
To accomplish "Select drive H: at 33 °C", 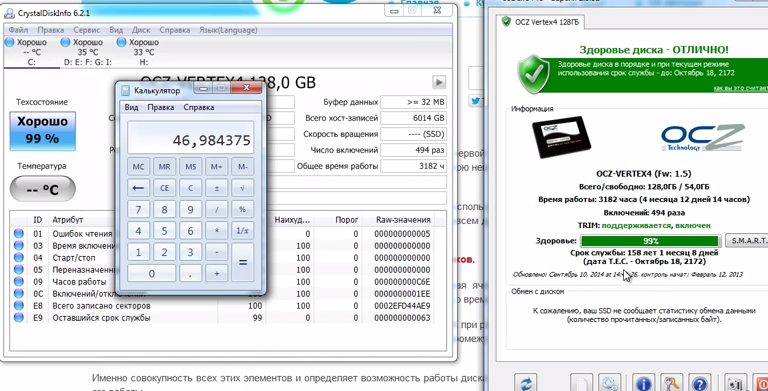I will 144,52.
